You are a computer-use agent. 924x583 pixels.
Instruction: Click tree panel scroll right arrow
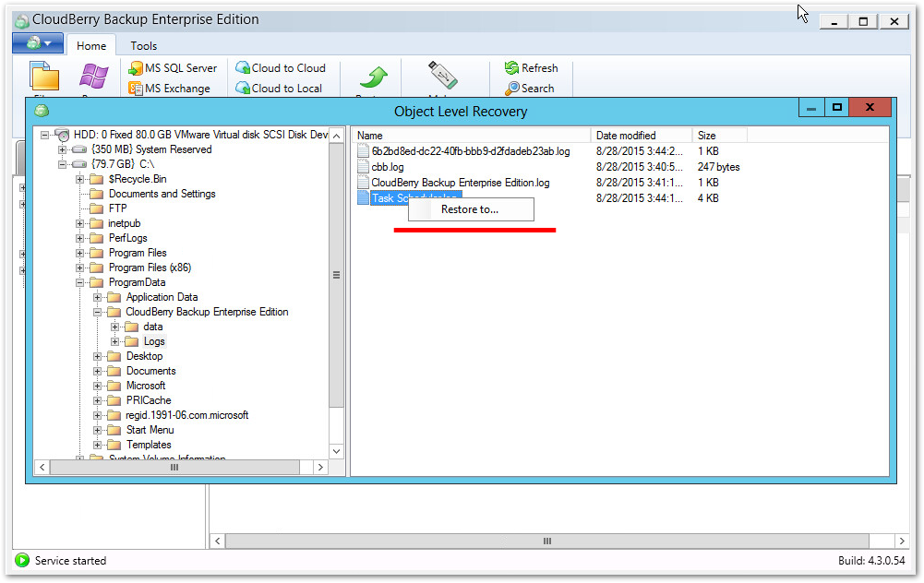320,468
